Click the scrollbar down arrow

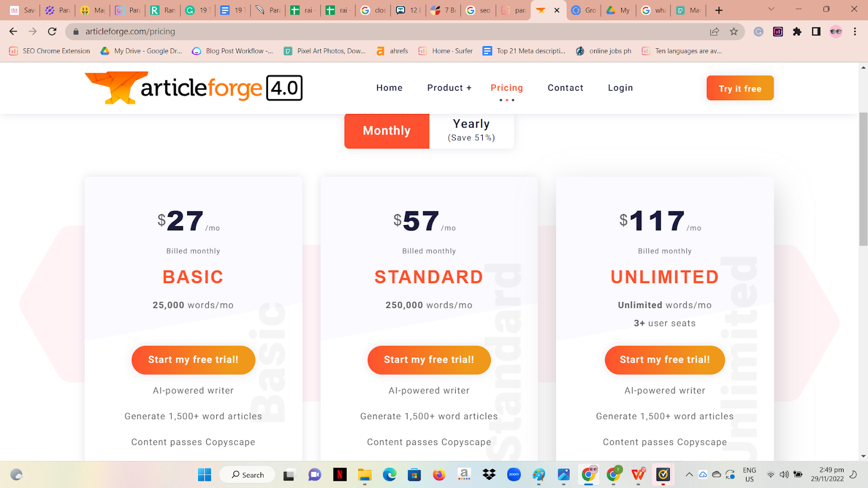click(863, 457)
